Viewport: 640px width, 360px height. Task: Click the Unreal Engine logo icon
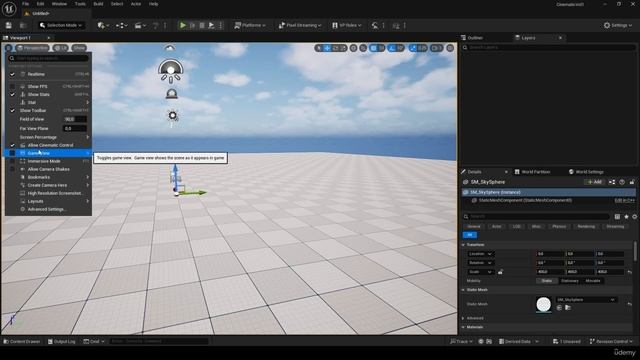[9, 9]
